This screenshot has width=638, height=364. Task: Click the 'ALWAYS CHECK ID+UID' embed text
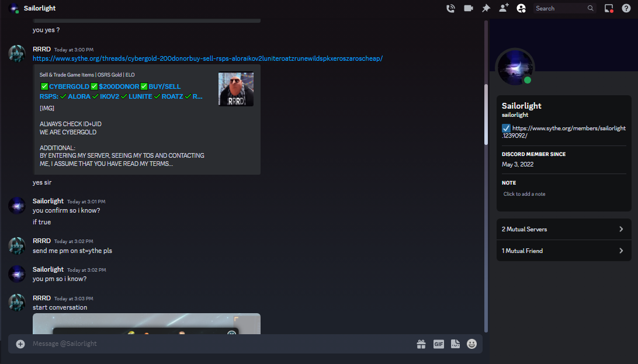(70, 124)
